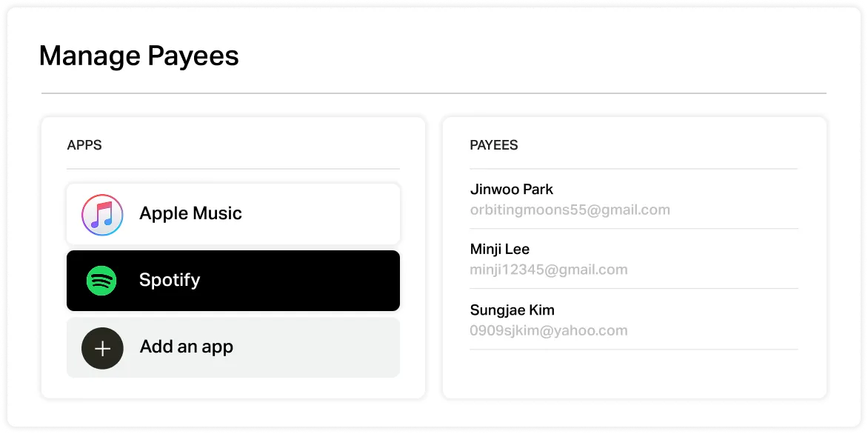
Task: Click the green Spotify logo icon
Action: tap(102, 281)
